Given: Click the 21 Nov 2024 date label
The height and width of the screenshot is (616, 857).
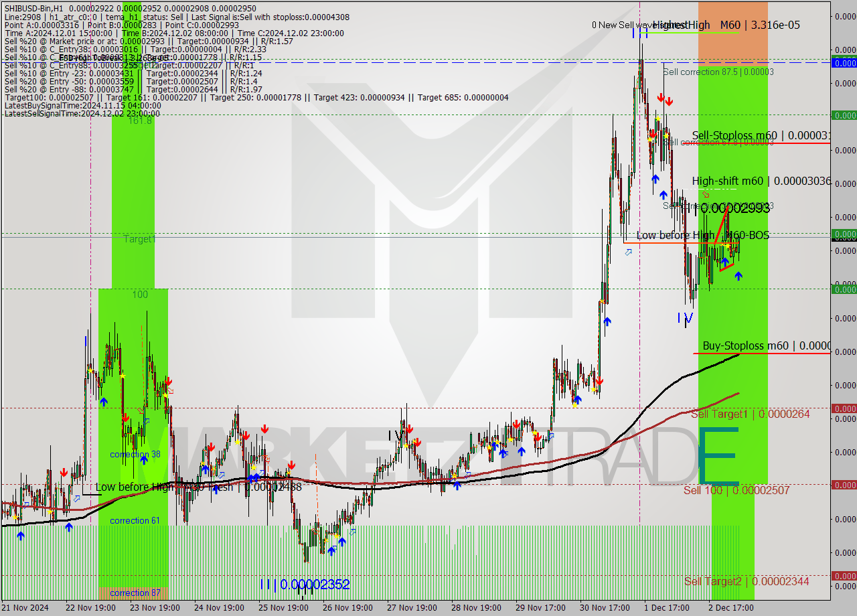Looking at the screenshot, I should pyautogui.click(x=26, y=608).
